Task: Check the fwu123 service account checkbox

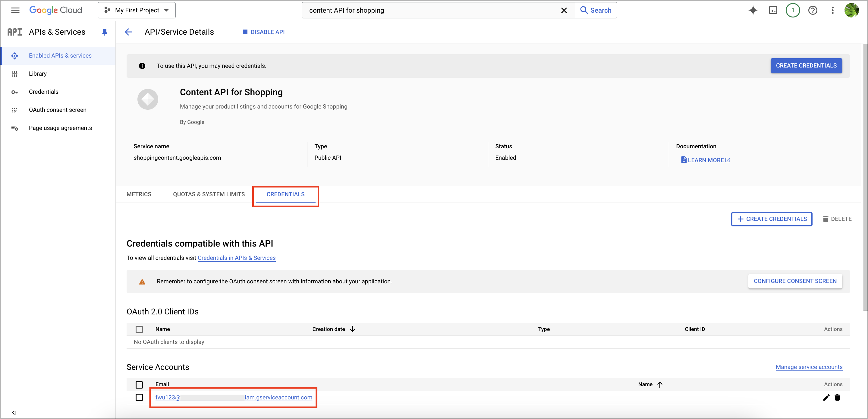Action: click(139, 397)
